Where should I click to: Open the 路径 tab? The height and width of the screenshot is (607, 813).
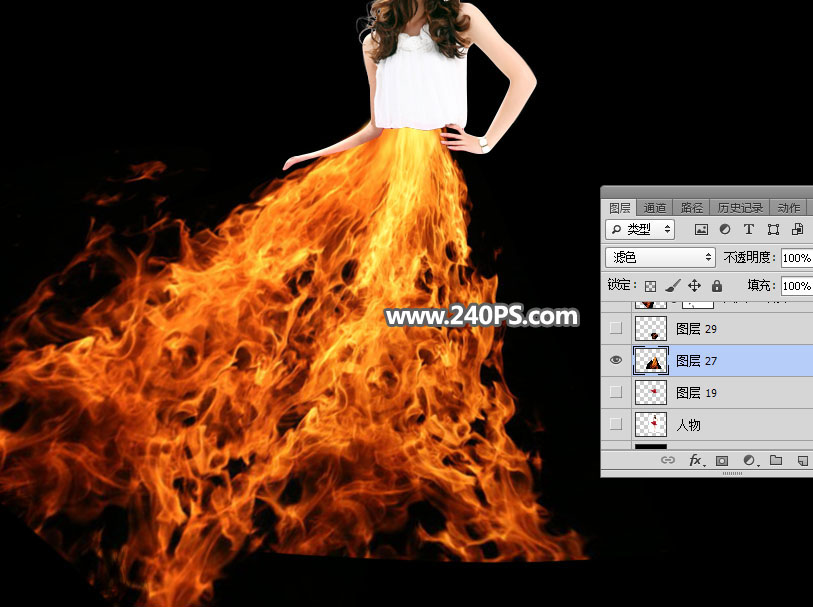(x=691, y=208)
